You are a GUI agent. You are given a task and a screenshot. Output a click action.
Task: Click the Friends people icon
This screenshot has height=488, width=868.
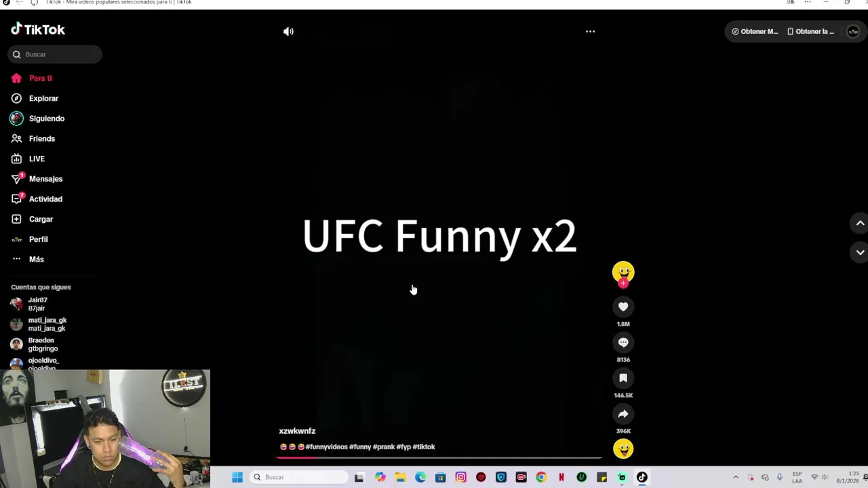(x=16, y=138)
